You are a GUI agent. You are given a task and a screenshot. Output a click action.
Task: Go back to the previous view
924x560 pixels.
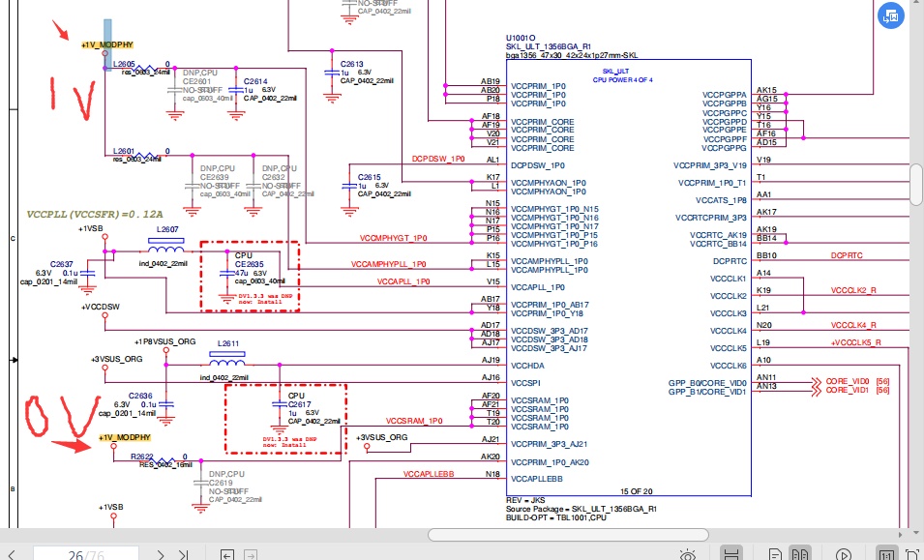(x=226, y=555)
